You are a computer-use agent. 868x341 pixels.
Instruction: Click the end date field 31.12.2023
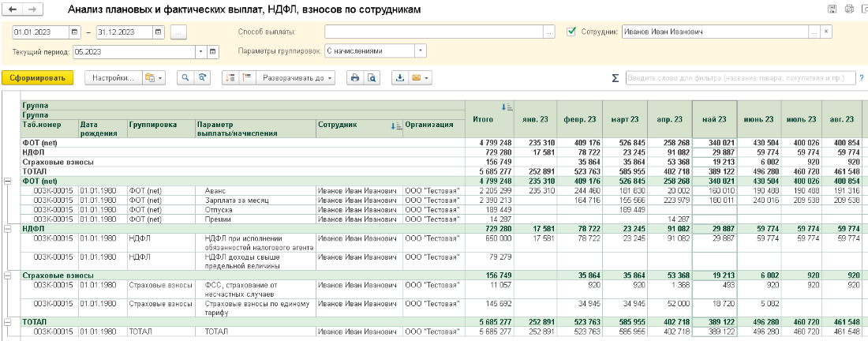[x=125, y=32]
